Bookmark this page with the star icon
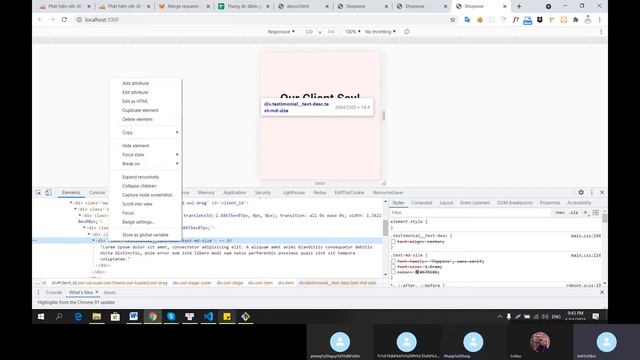 click(453, 20)
